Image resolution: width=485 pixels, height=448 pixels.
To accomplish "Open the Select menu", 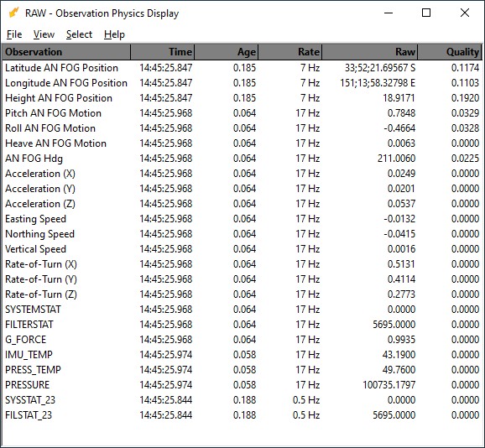I will tap(79, 34).
